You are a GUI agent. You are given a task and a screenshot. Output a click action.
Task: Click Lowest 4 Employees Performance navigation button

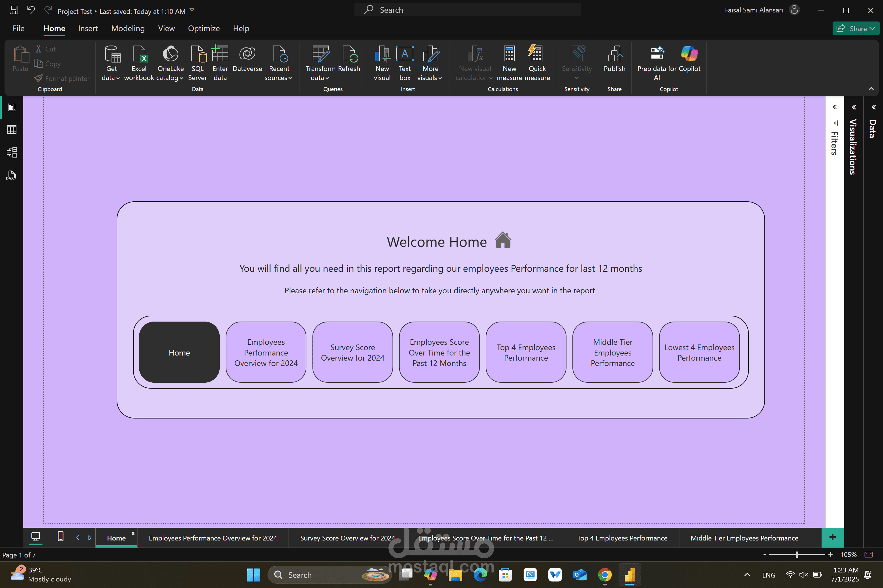click(x=699, y=352)
